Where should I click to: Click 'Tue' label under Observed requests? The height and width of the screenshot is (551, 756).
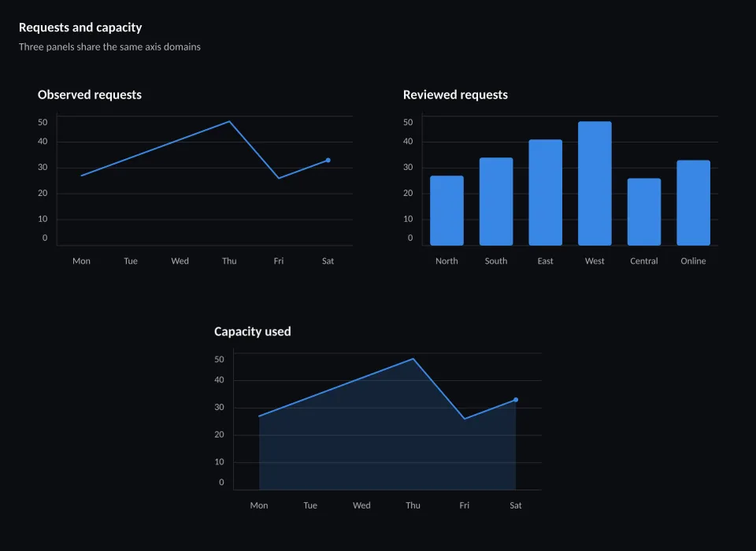point(131,261)
